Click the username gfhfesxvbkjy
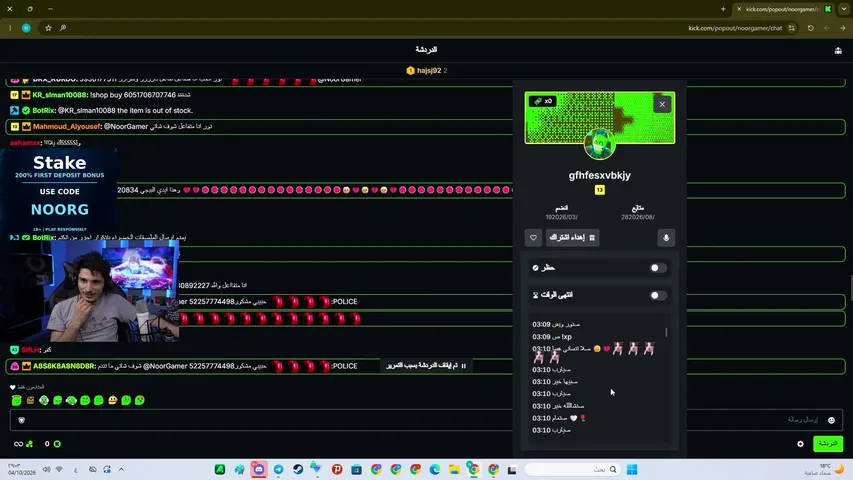 point(599,175)
